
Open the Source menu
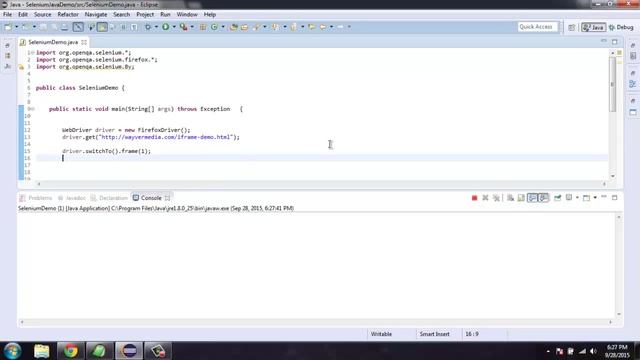[x=42, y=15]
